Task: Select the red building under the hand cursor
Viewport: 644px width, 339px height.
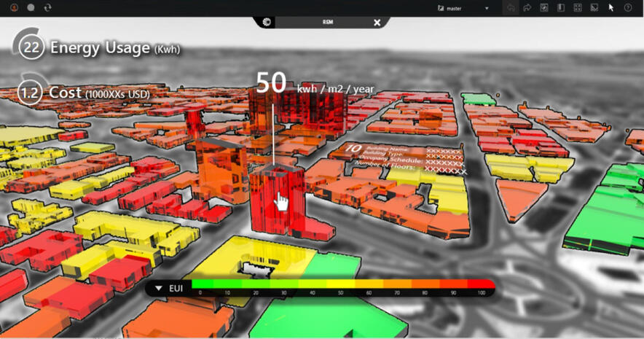Action: coord(275,200)
